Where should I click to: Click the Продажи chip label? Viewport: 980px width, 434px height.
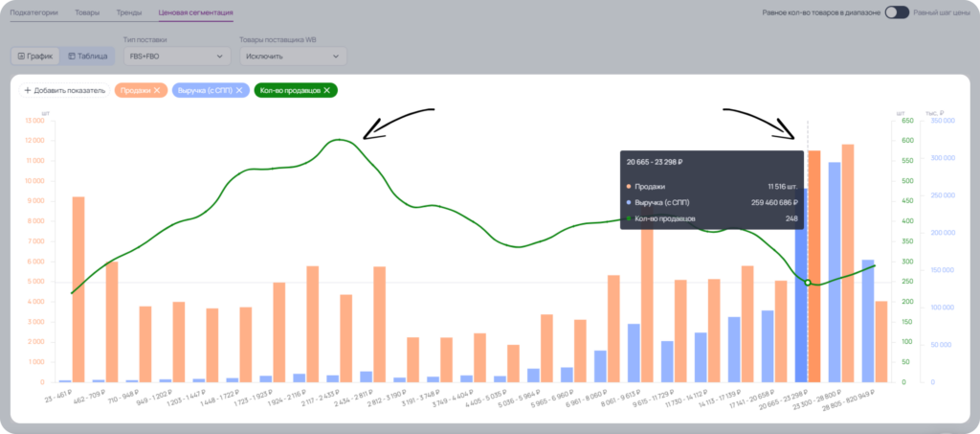pyautogui.click(x=136, y=91)
